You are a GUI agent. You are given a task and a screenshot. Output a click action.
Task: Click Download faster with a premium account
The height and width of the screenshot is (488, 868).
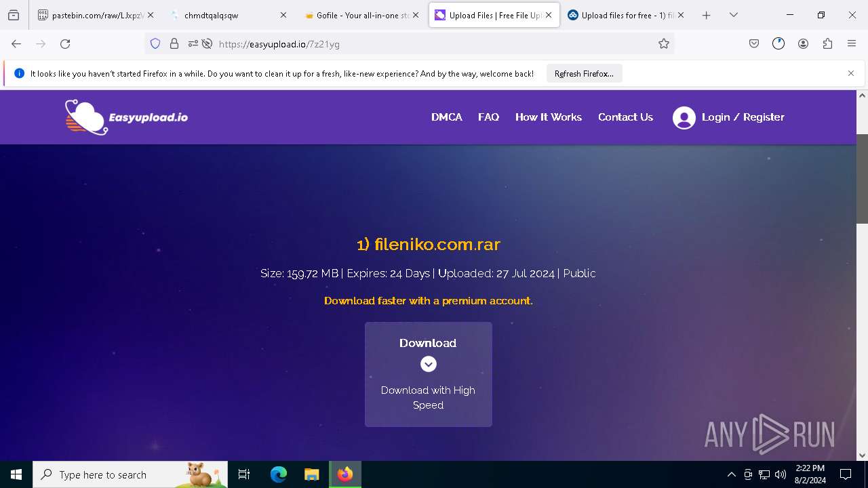(x=429, y=301)
